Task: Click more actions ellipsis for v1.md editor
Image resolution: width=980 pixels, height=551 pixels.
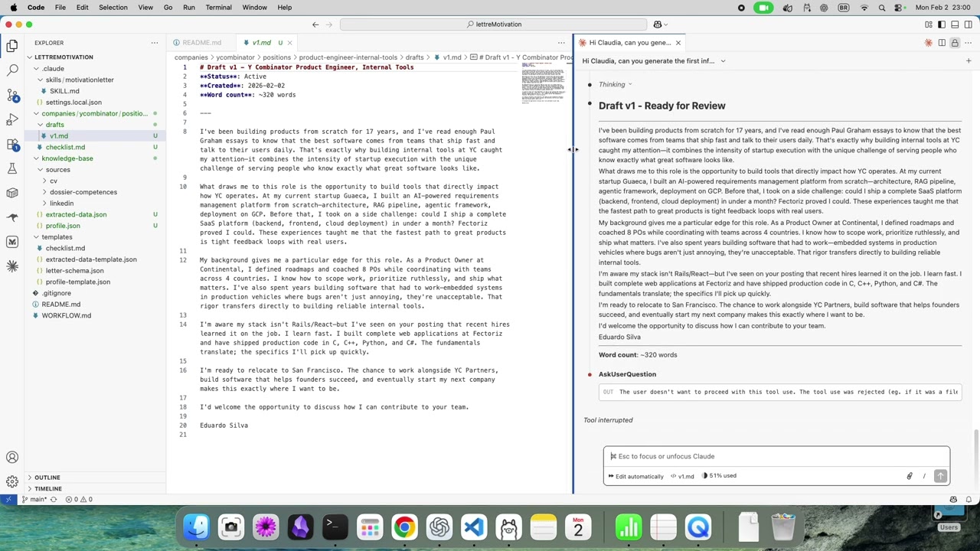Action: click(561, 43)
